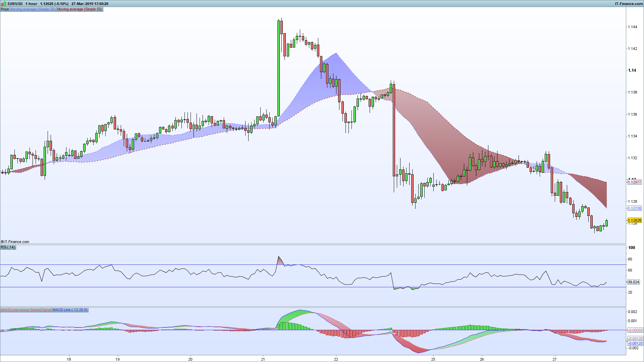
Task: Select the MACD Line (12 26 9) label
Action: coord(70,310)
